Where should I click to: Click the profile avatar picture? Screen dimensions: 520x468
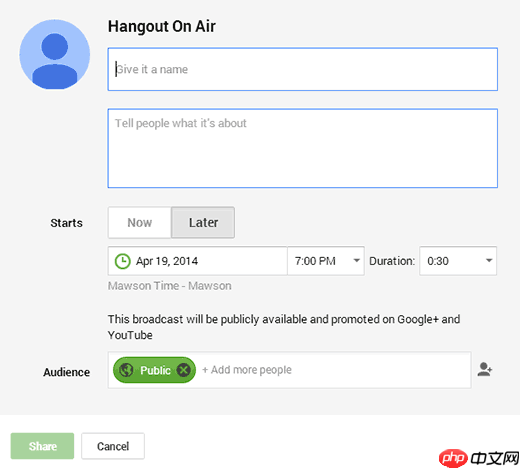(x=55, y=54)
